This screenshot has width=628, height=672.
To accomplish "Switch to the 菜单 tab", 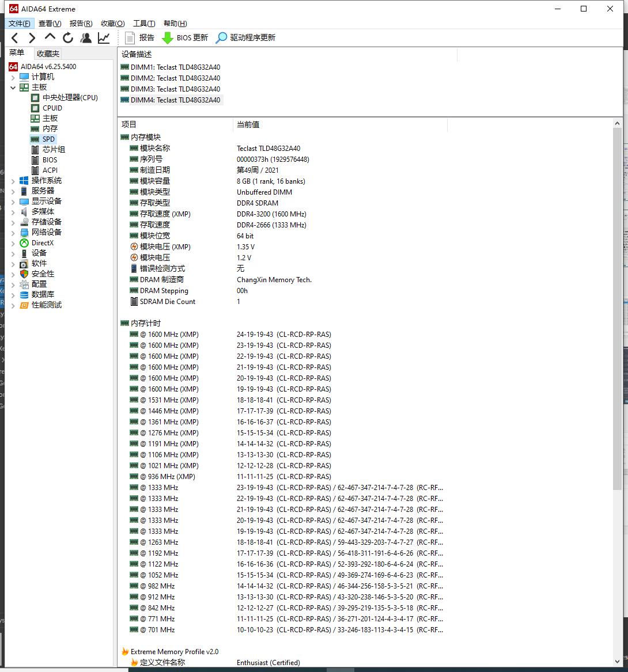I will tap(17, 53).
